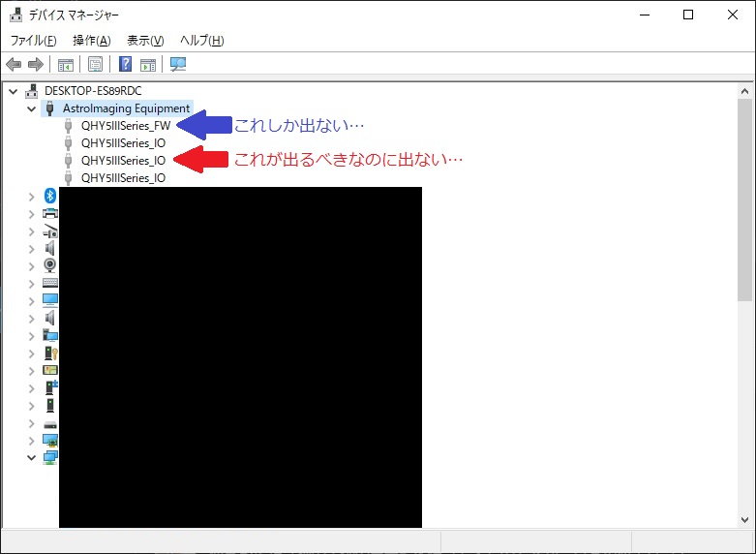Select the webcam category icon

(49, 265)
